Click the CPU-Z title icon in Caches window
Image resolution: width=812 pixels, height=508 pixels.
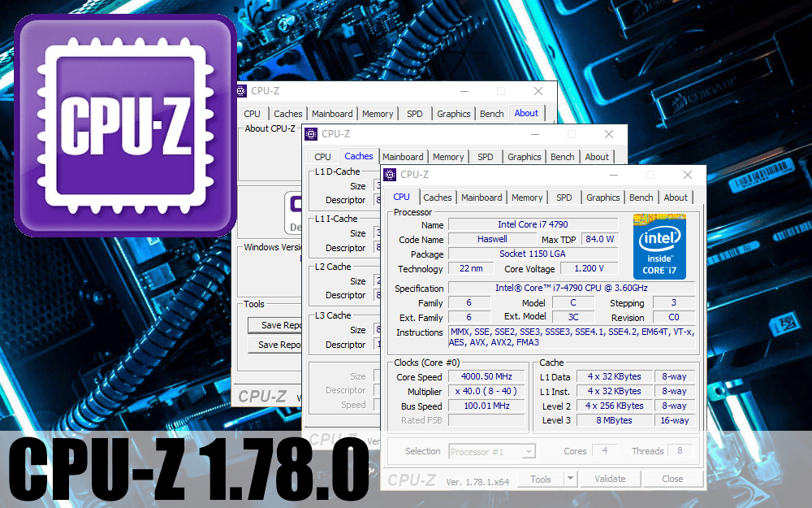[x=311, y=134]
